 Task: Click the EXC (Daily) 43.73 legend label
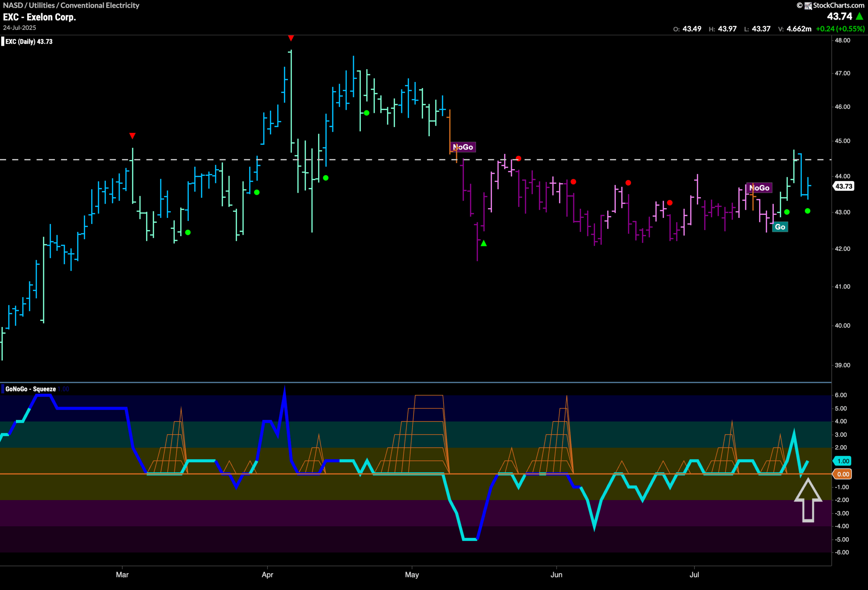tap(29, 41)
